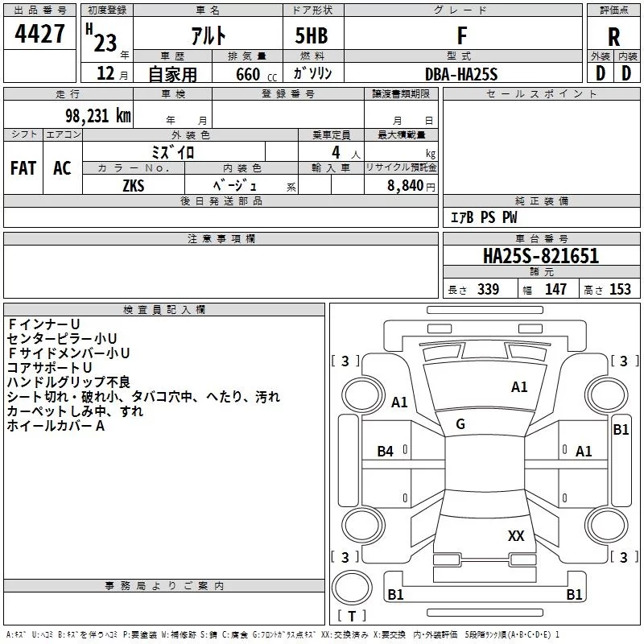Screen dimensions: 644x644
Task: Click the 検査員記入欄 section header
Action: coord(164,310)
